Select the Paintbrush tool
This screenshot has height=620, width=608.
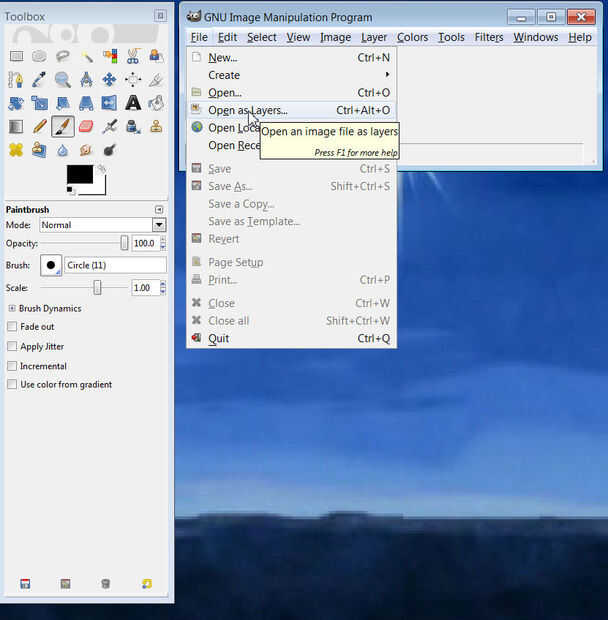tap(62, 127)
